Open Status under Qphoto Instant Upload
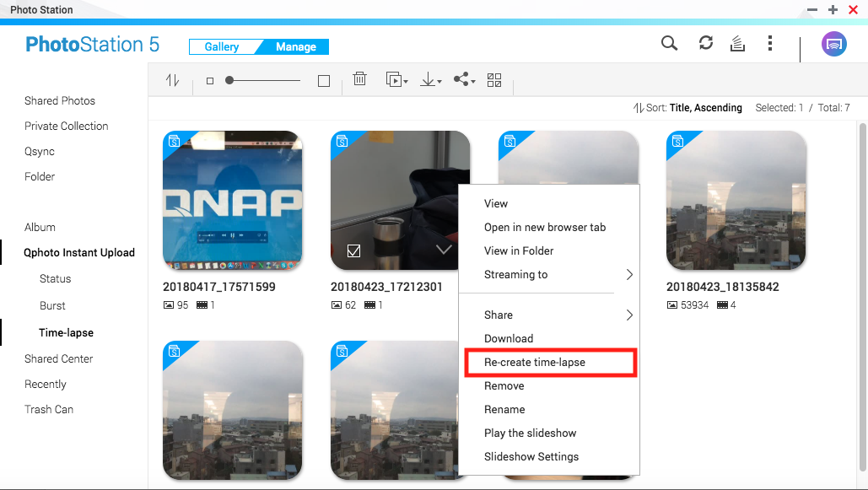 [56, 279]
